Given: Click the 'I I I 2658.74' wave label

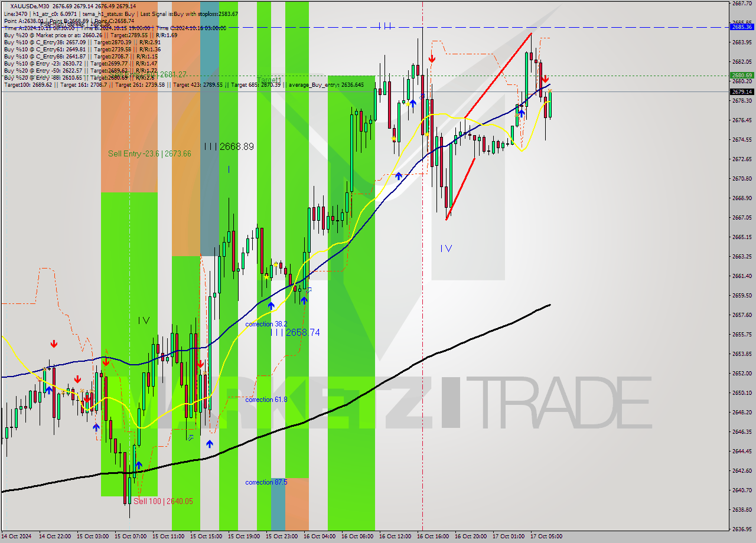Looking at the screenshot, I should pyautogui.click(x=295, y=333).
